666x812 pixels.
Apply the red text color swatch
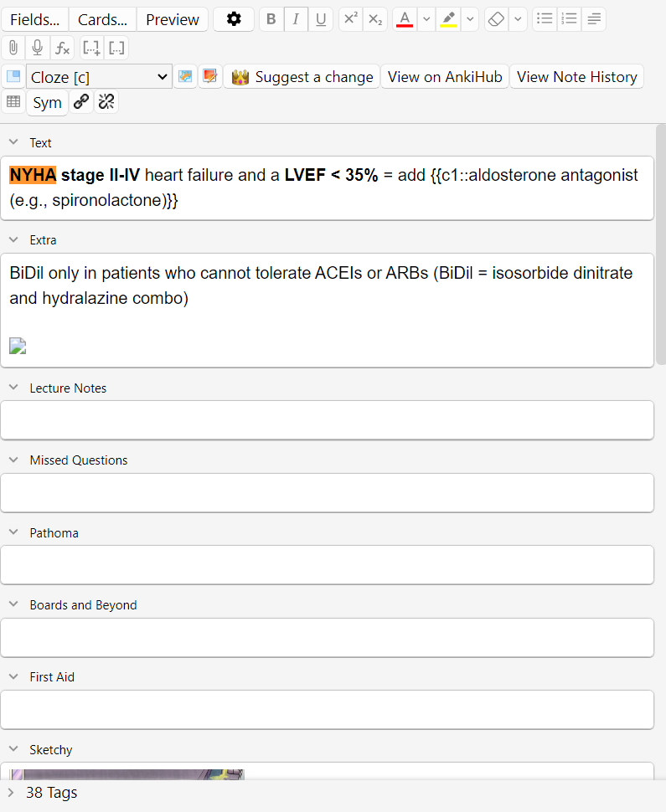[405, 19]
